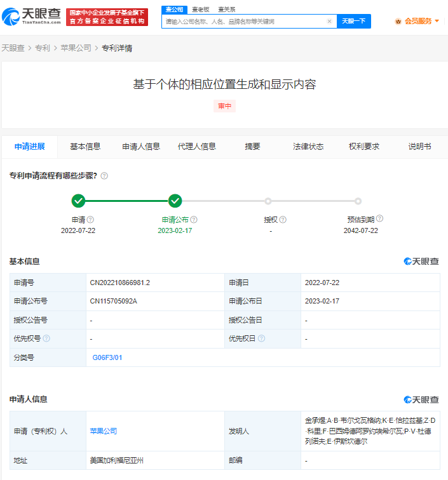
Task: Click the green check icon for 申请公布 step
Action: (175, 201)
